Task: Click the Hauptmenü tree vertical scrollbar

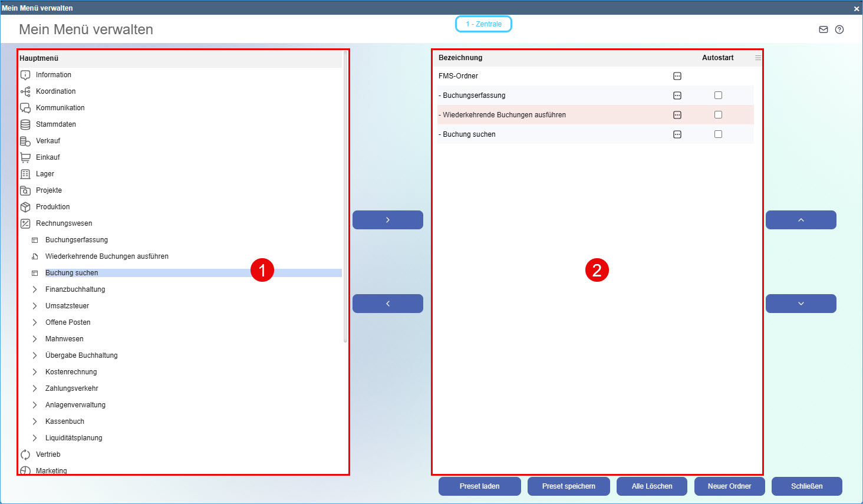Action: pos(345,197)
